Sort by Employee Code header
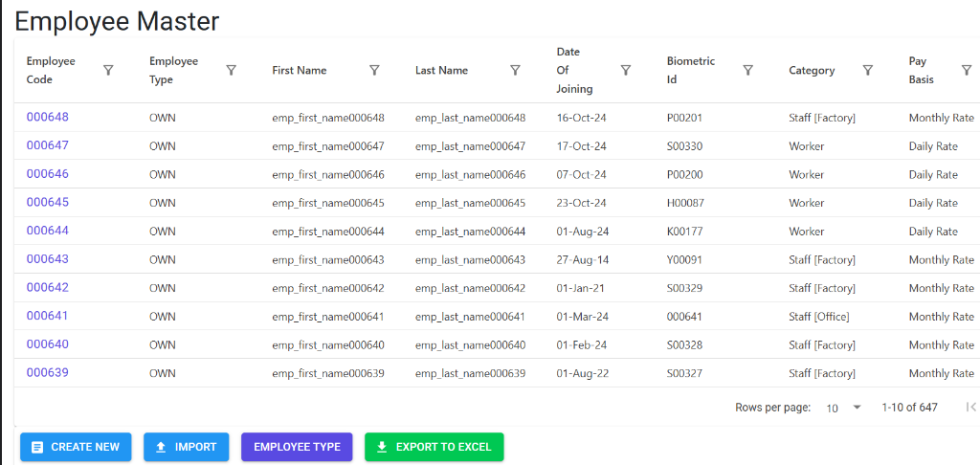980x465 pixels. [51, 70]
